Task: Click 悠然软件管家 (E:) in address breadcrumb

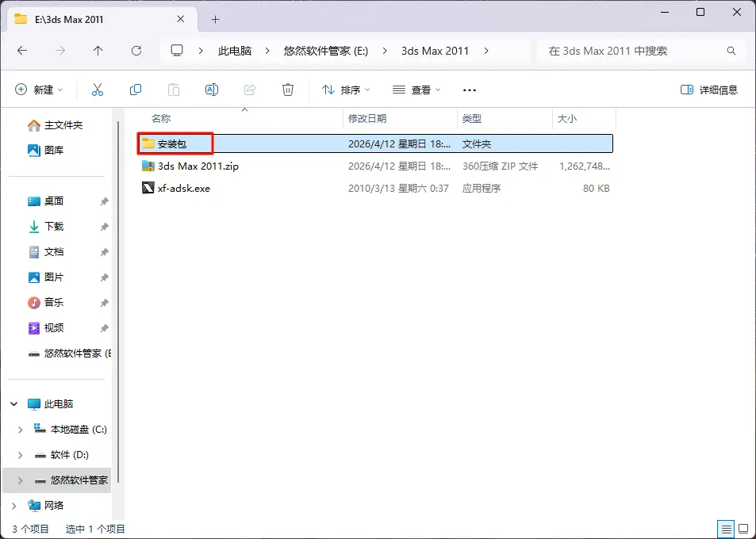Action: [x=326, y=51]
